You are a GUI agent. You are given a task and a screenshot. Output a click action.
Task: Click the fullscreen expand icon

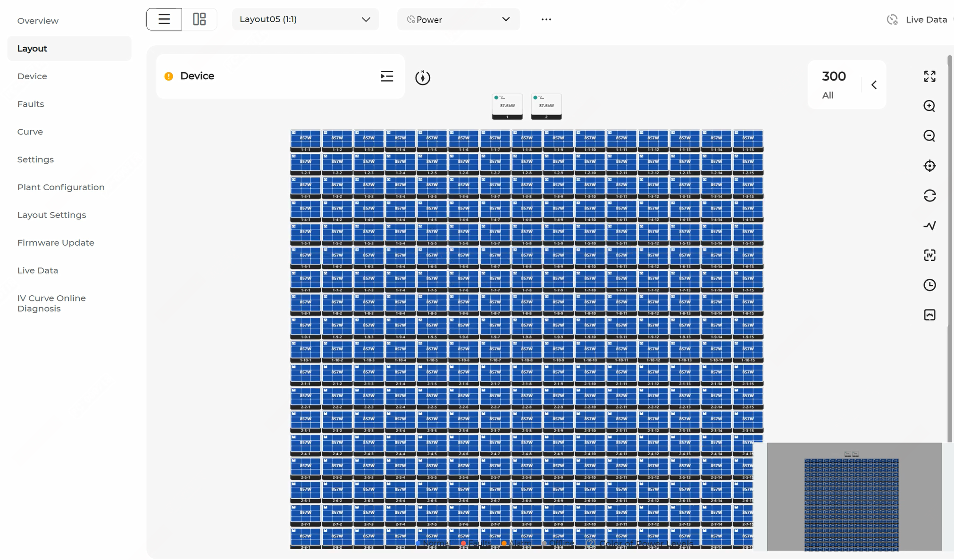(x=929, y=76)
